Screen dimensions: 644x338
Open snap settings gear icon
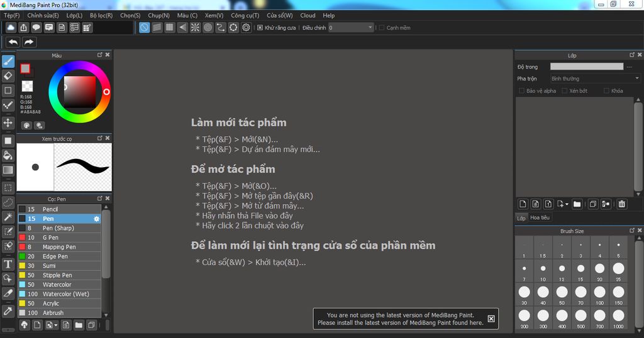coord(246,28)
